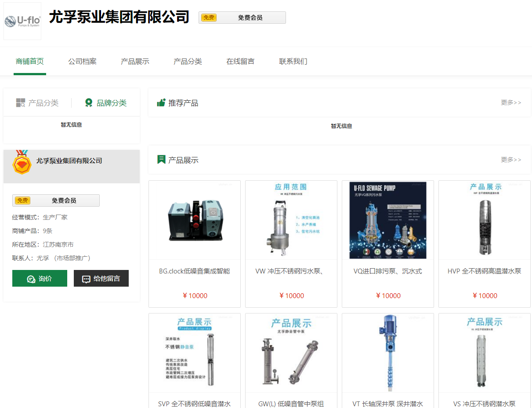The image size is (532, 408).
Task: Click the 免费 badge in sidebar membership tag
Action: 22,200
